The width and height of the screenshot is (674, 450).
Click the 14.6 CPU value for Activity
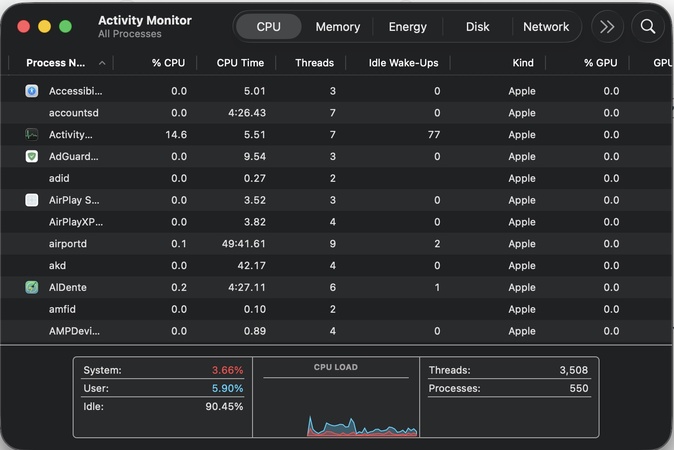176,135
